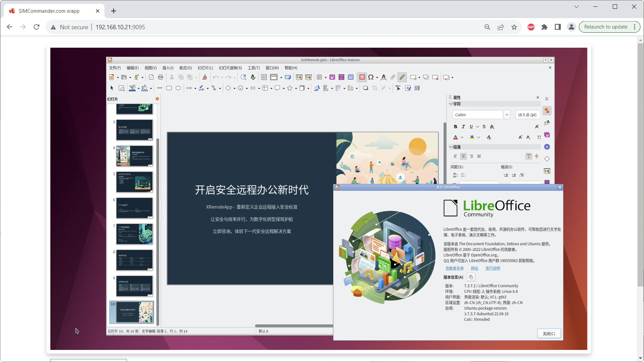
Task: Toggle bold formatting in the sidebar
Action: pyautogui.click(x=455, y=127)
